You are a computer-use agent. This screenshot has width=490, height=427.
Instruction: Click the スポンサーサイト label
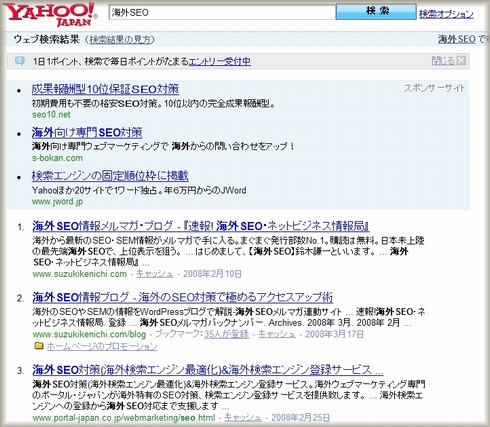434,88
